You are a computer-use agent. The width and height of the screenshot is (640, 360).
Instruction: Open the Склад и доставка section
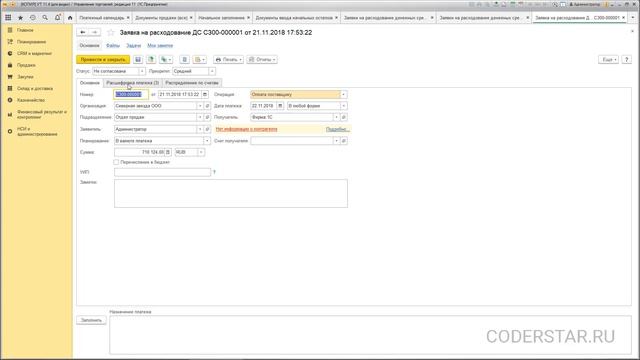click(x=35, y=89)
